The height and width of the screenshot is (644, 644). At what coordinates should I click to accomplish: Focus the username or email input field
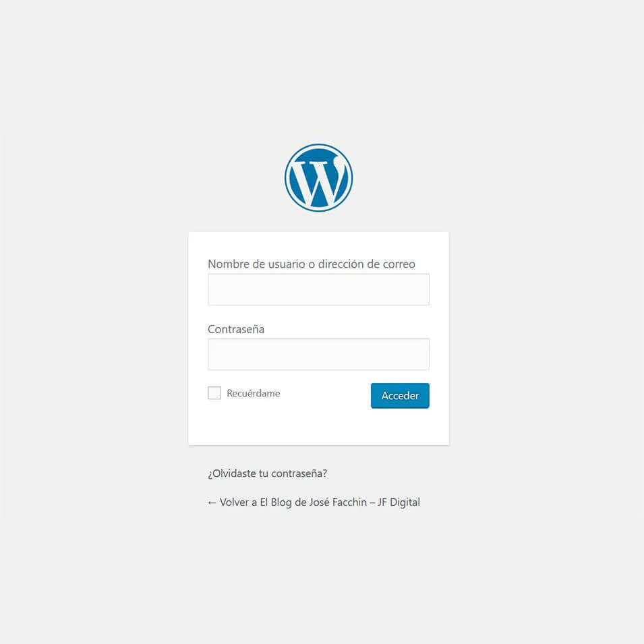318,289
